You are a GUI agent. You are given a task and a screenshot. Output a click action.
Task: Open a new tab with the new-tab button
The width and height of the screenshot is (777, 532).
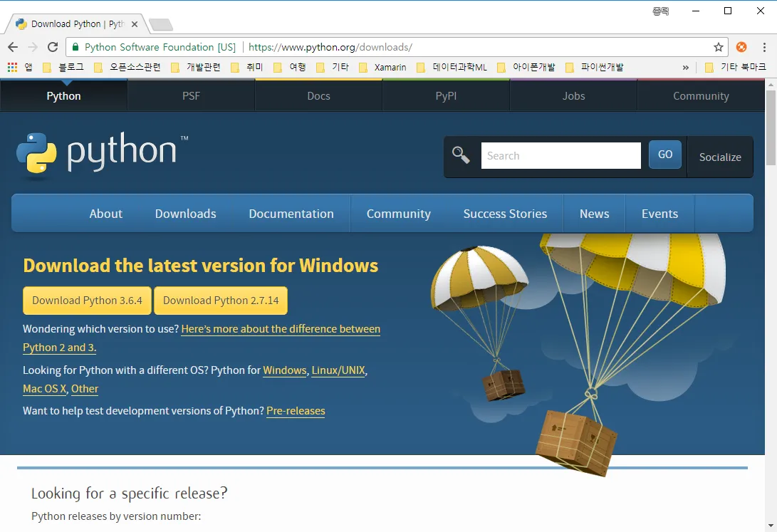(x=160, y=24)
